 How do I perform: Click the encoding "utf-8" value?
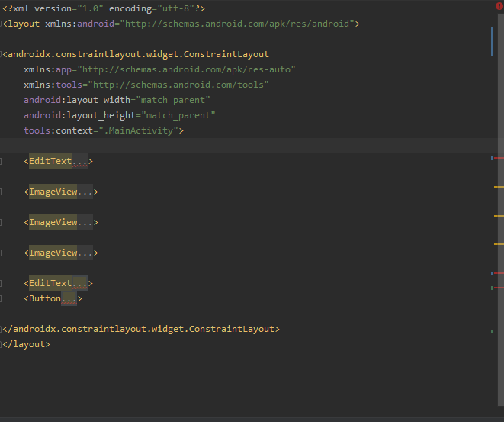(x=176, y=8)
